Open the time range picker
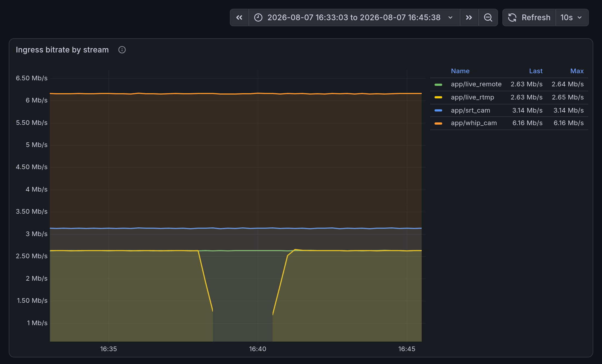 tap(354, 17)
